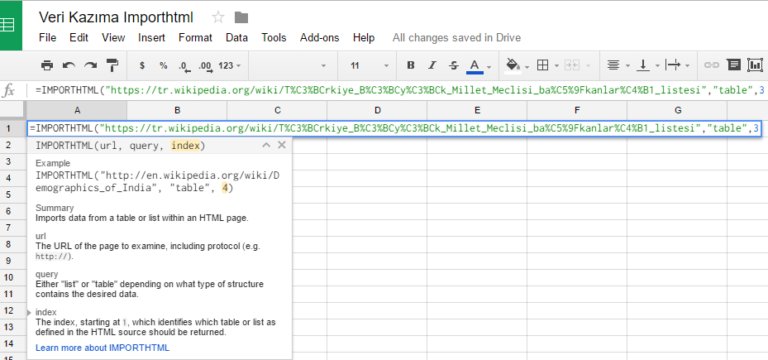Decrease decimal places
The width and height of the screenshot is (768, 360).
tap(184, 66)
